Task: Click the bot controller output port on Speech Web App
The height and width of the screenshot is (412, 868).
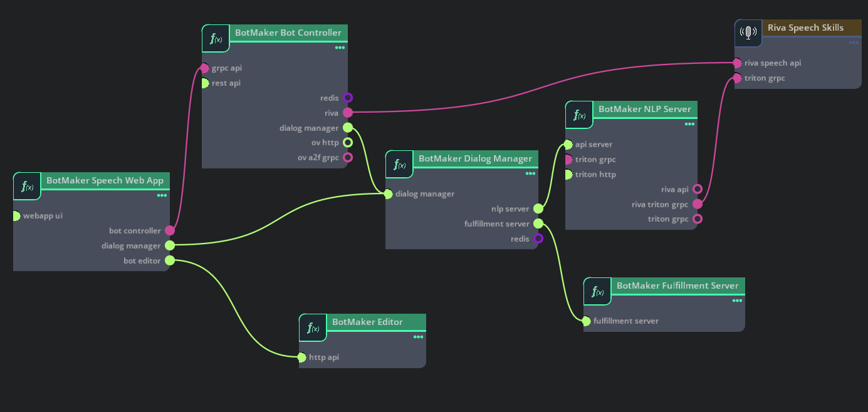Action: point(170,231)
